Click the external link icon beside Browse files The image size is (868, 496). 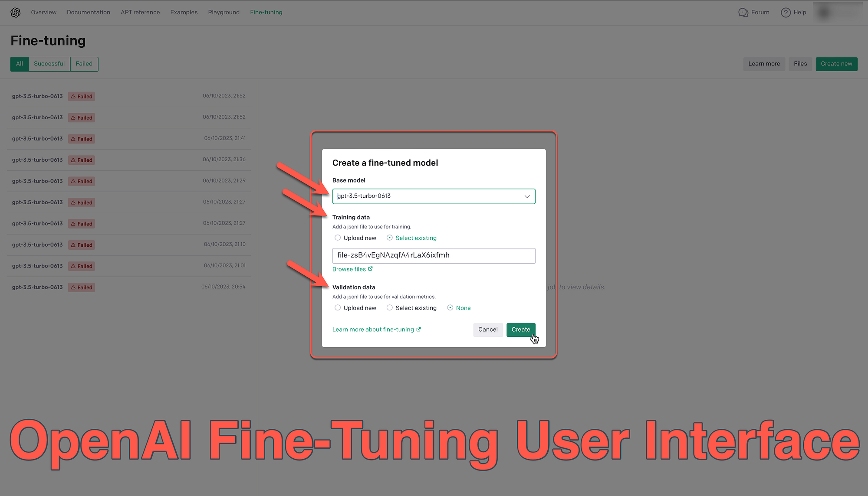click(371, 268)
